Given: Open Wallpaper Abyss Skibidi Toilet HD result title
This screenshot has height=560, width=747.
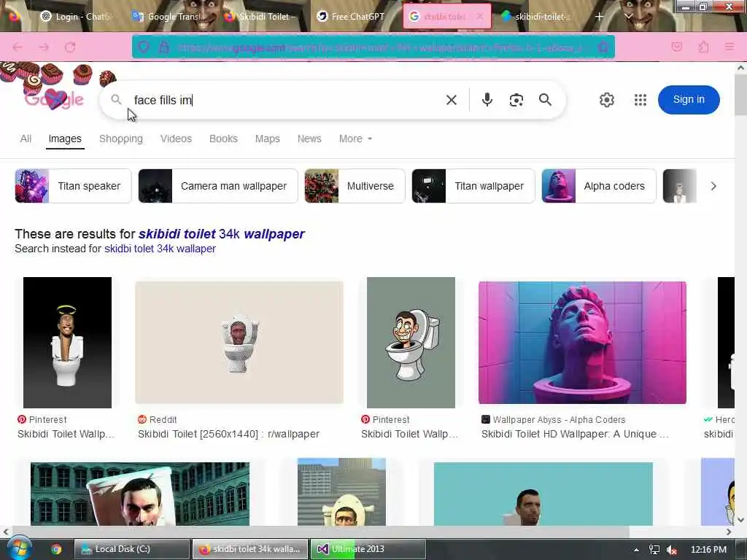Looking at the screenshot, I should pyautogui.click(x=575, y=434).
